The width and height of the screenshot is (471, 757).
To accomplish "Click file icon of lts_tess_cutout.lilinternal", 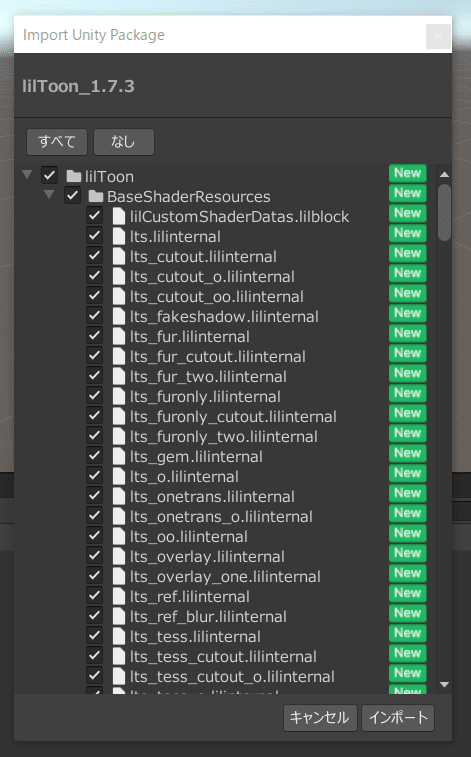I will [119, 657].
